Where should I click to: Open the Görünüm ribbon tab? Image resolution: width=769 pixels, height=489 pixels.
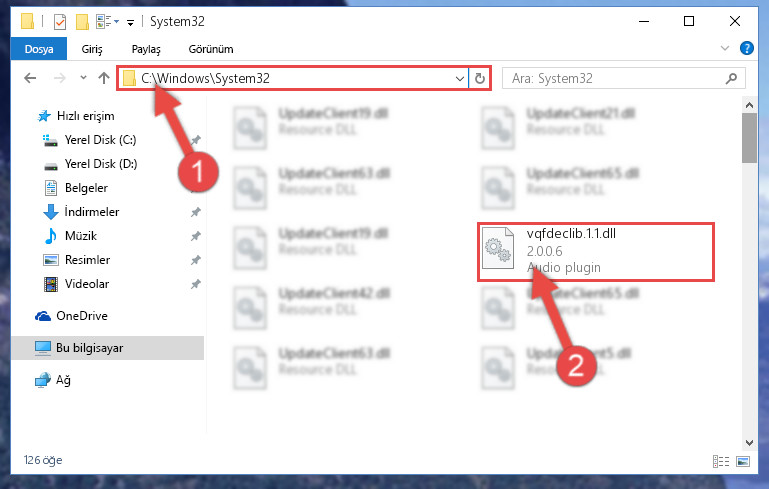pos(211,49)
